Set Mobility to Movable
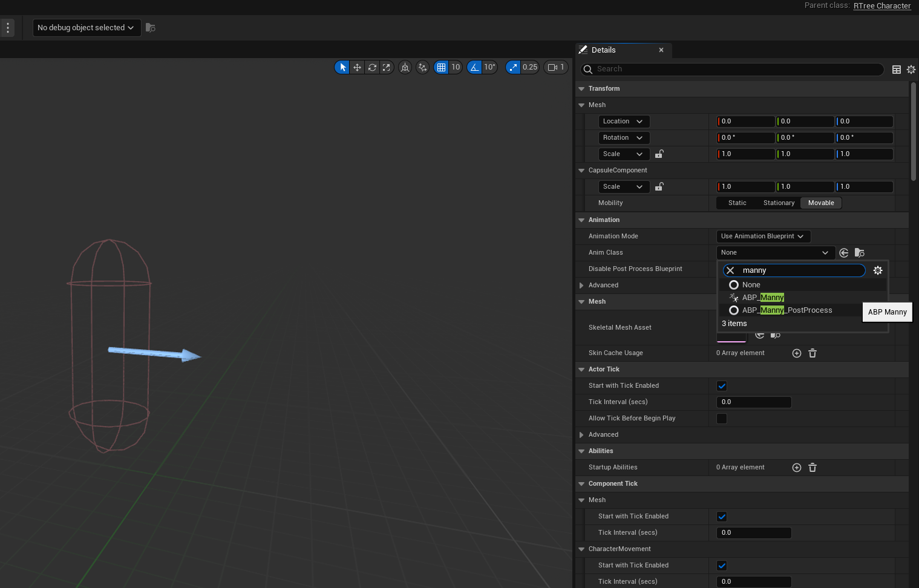The image size is (919, 588). [821, 203]
